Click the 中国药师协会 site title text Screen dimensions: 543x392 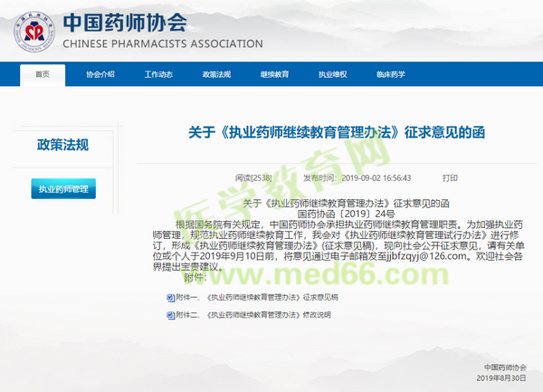(x=122, y=20)
